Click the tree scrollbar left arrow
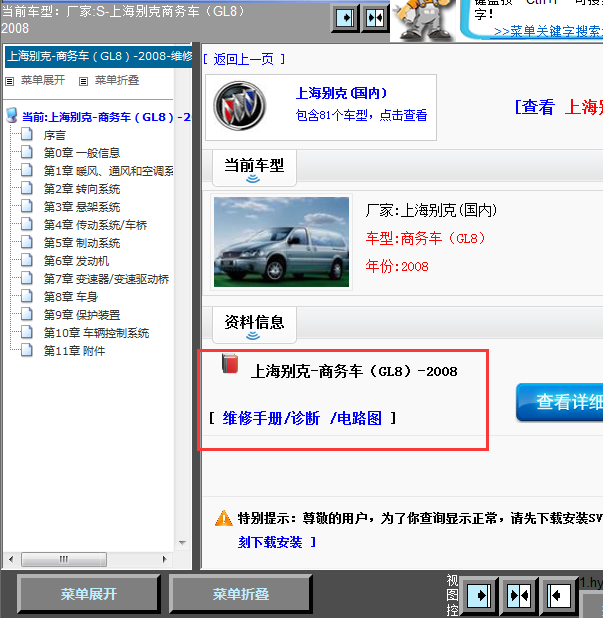 (11, 559)
